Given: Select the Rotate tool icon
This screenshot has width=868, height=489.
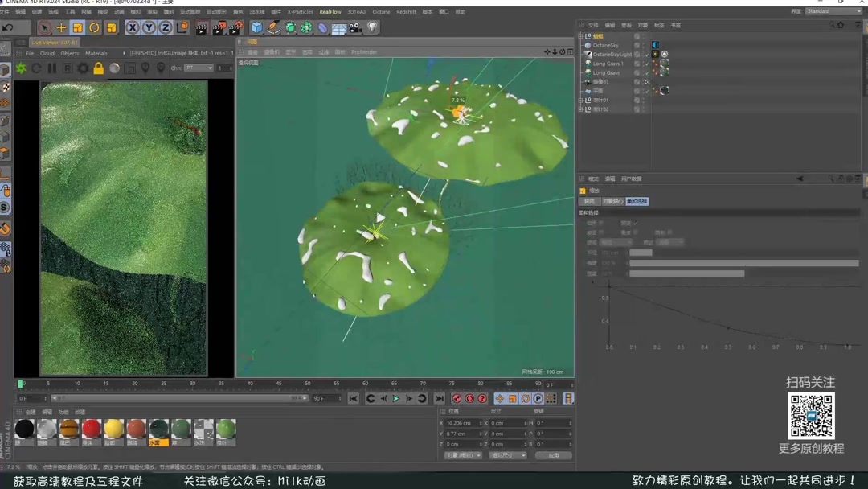Looking at the screenshot, I should pyautogui.click(x=94, y=27).
